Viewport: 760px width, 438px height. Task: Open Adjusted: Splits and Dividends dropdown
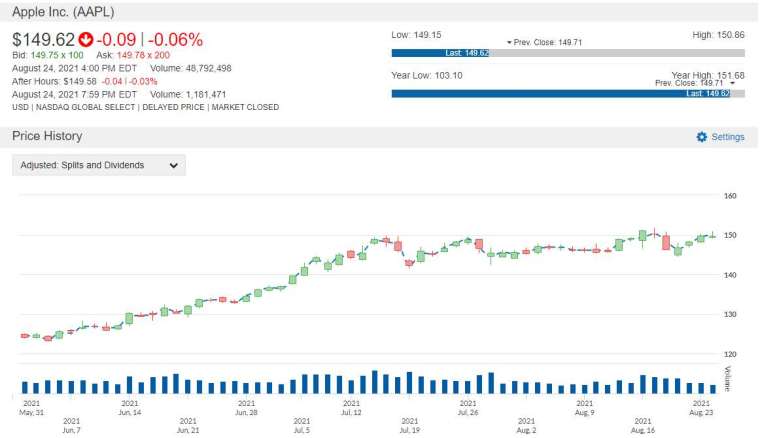point(99,165)
